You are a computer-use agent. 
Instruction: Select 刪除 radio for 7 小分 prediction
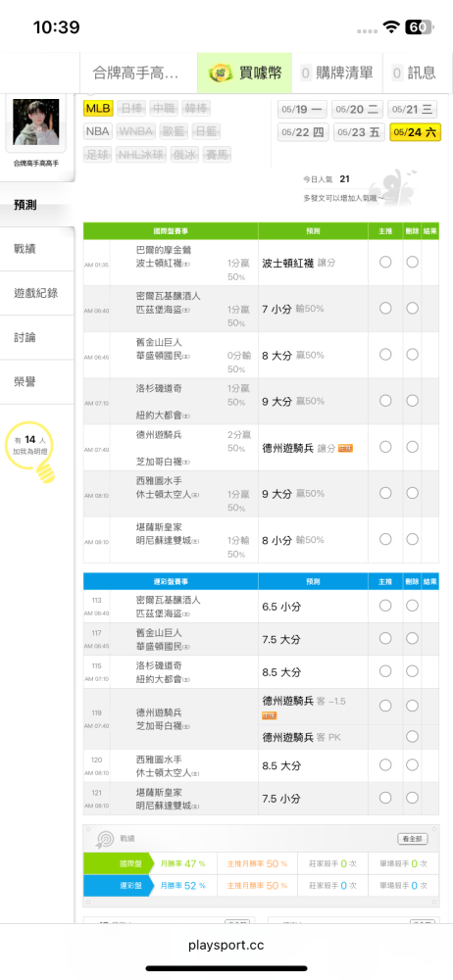412,308
